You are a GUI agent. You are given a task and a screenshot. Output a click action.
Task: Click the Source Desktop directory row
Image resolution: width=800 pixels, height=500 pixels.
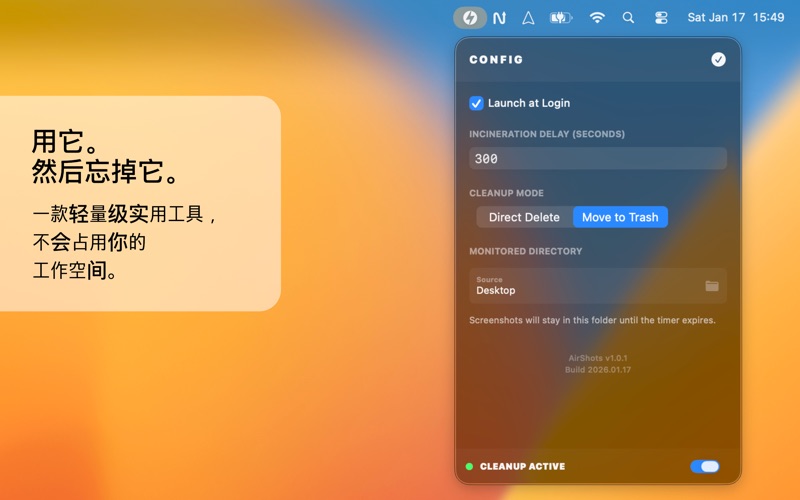597,286
